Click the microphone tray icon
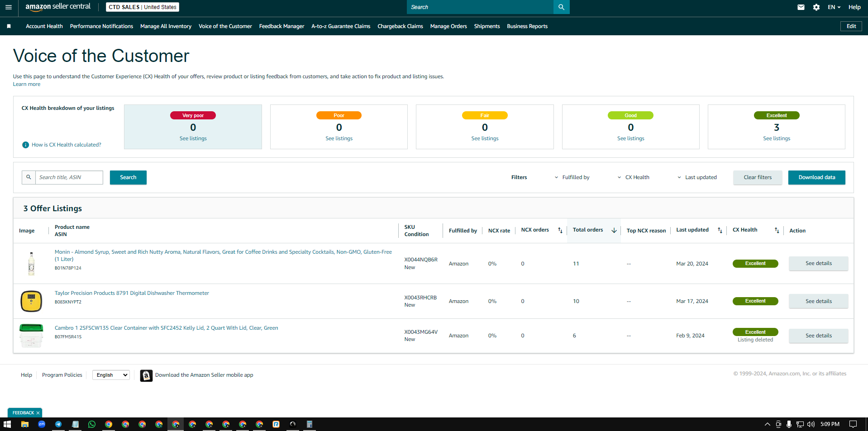868x431 pixels. coord(789,424)
